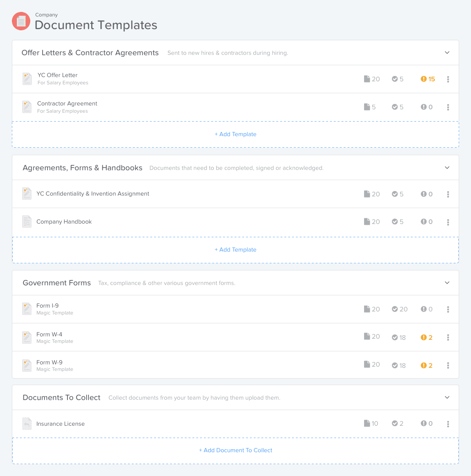Click the checkmark completion icon on Company Handbook

[x=395, y=222]
